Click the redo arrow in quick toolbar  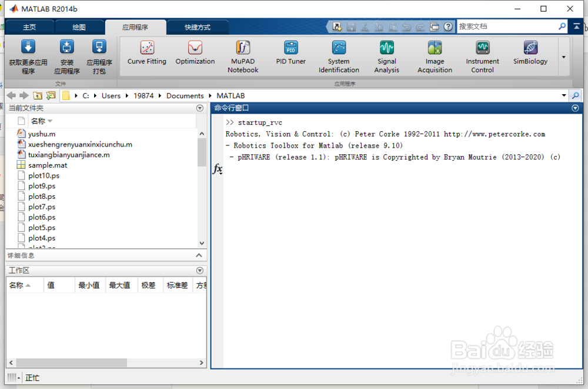tap(420, 26)
